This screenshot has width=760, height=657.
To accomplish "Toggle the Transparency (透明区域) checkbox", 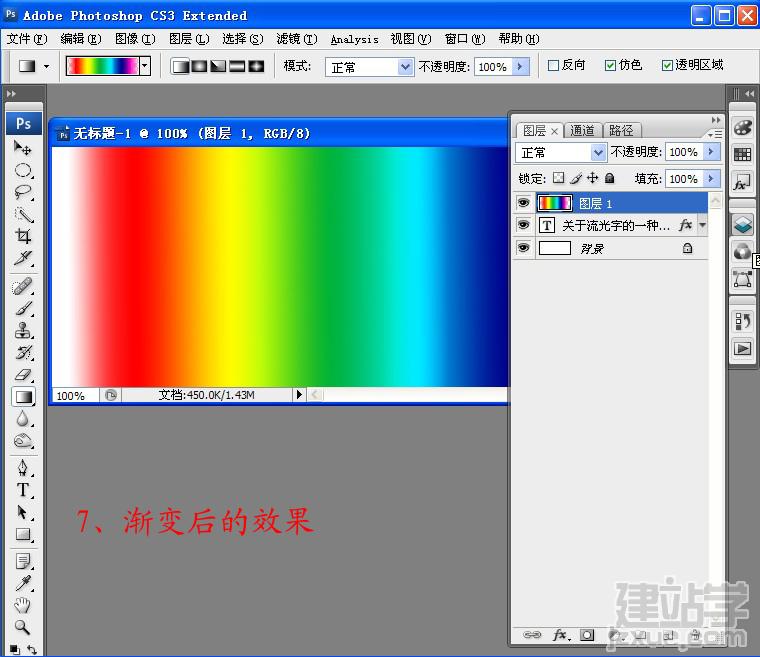I will point(667,65).
